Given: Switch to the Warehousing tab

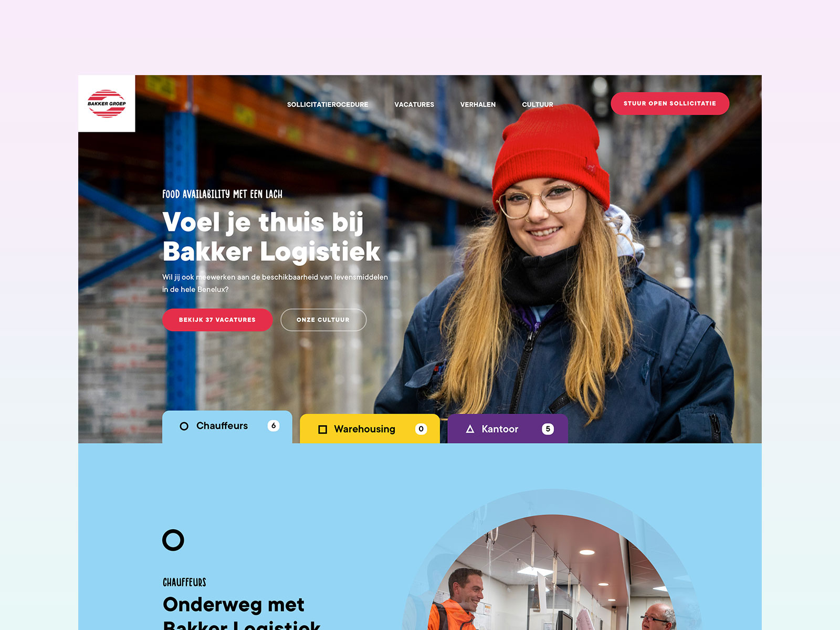Looking at the screenshot, I should tap(370, 429).
